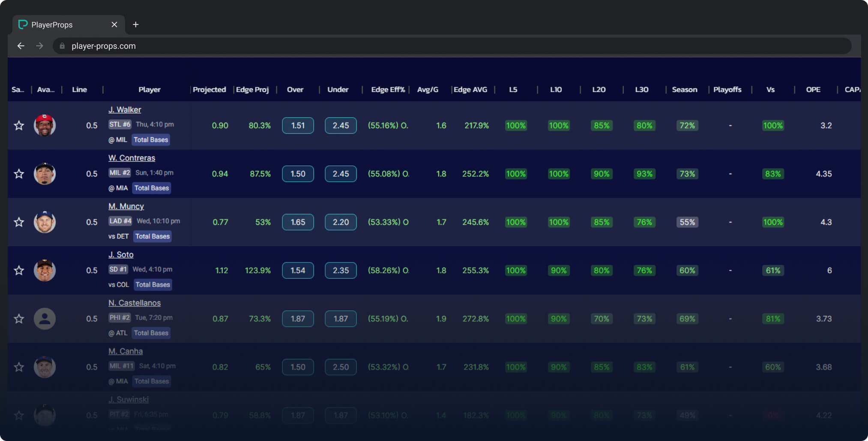
Task: Click the Over 1.51 button for J. Walker
Action: pos(298,125)
